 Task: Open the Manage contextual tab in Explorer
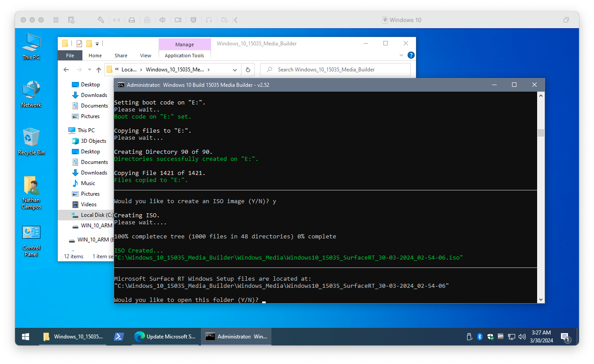185,44
